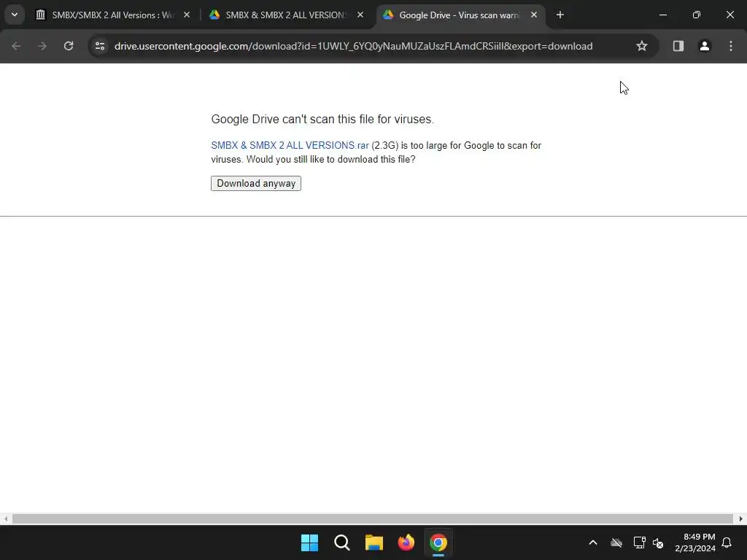Image resolution: width=747 pixels, height=560 pixels.
Task: Click Chrome icon in taskbar
Action: 438,542
